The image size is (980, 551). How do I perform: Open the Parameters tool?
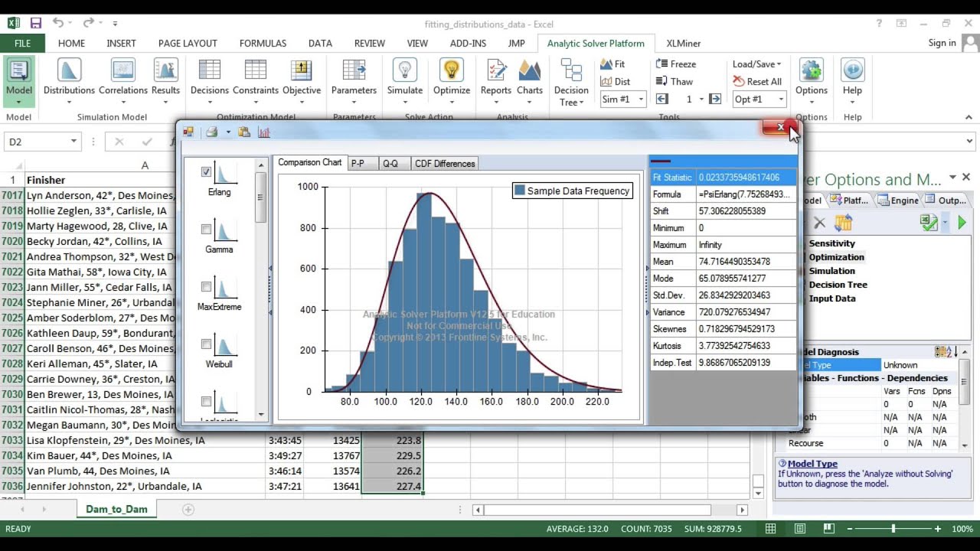click(354, 81)
